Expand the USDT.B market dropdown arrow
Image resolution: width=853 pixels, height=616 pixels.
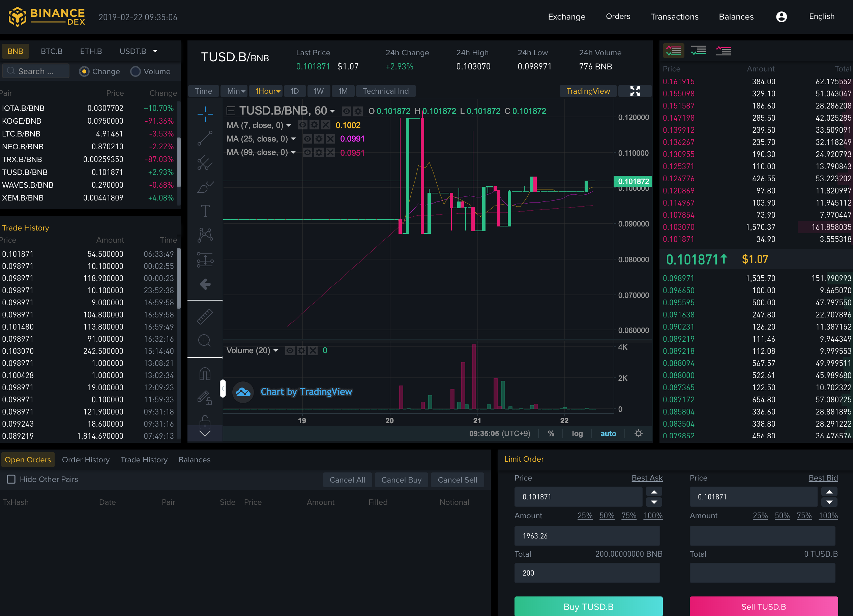155,51
